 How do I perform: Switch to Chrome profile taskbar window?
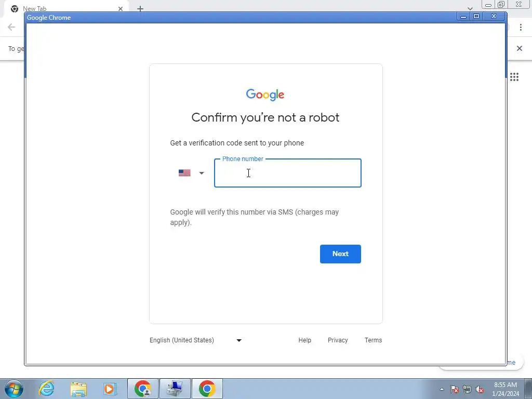point(143,389)
